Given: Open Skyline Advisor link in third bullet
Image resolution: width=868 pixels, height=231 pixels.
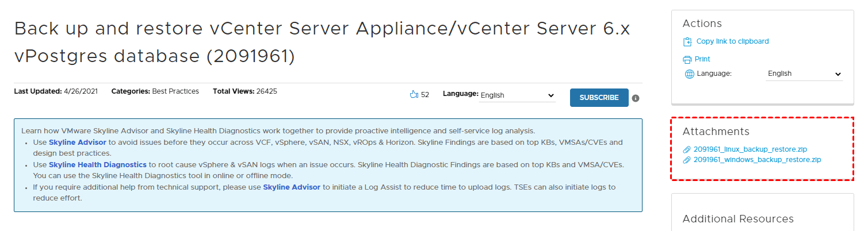Looking at the screenshot, I should point(292,187).
